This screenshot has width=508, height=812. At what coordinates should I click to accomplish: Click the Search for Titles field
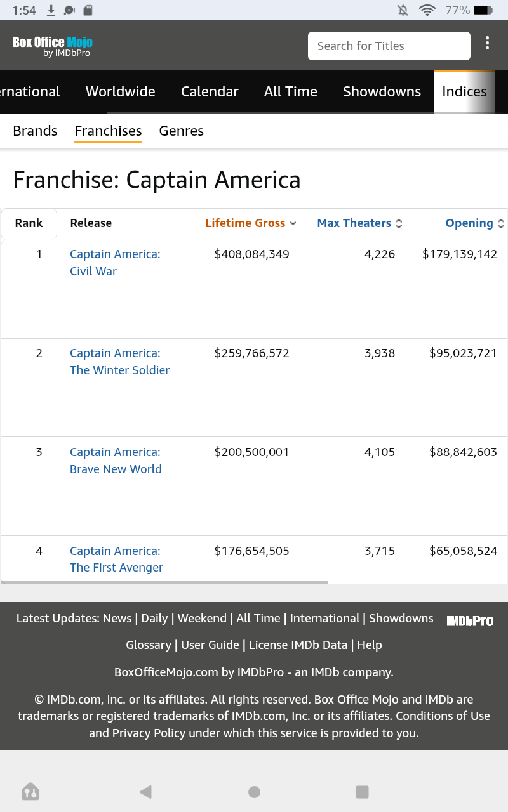click(x=389, y=46)
